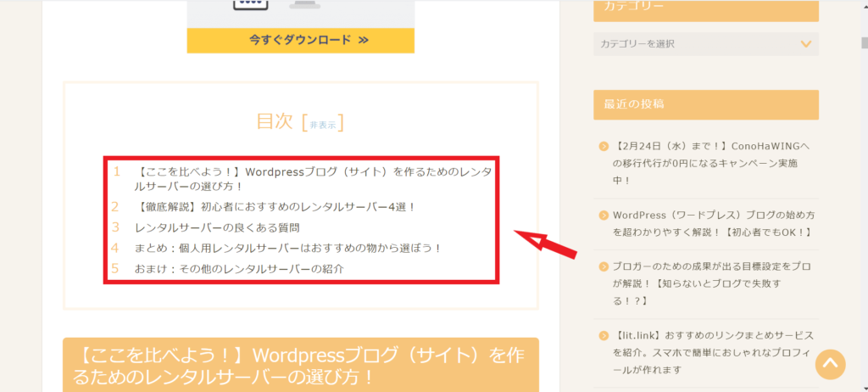Viewport: 868px width, 392px height.
Task: Open TOC item おまけ：その他のレンタルサーバーの紹介
Action: pyautogui.click(x=239, y=269)
